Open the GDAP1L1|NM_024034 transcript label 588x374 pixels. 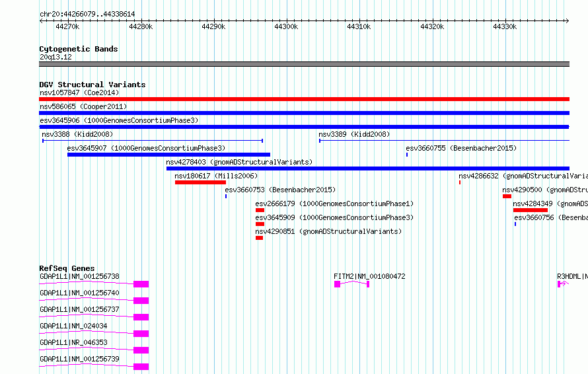click(73, 326)
